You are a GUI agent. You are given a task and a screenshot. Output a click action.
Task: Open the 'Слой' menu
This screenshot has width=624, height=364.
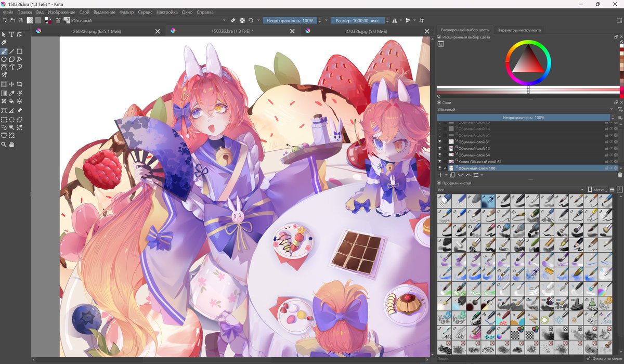coord(84,12)
